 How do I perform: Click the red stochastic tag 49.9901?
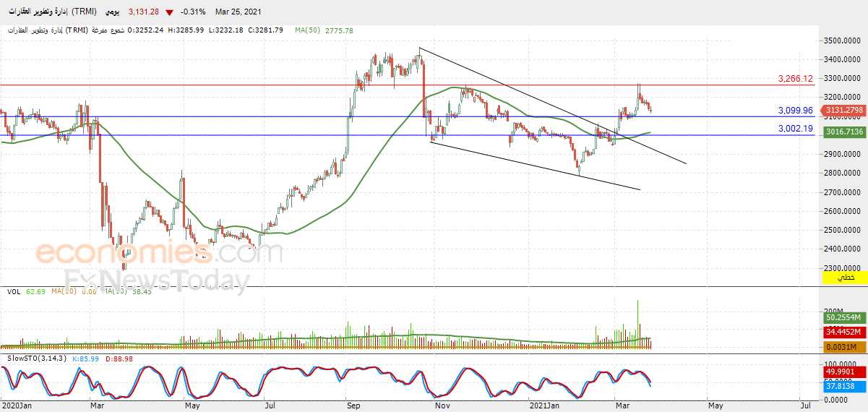(844, 372)
